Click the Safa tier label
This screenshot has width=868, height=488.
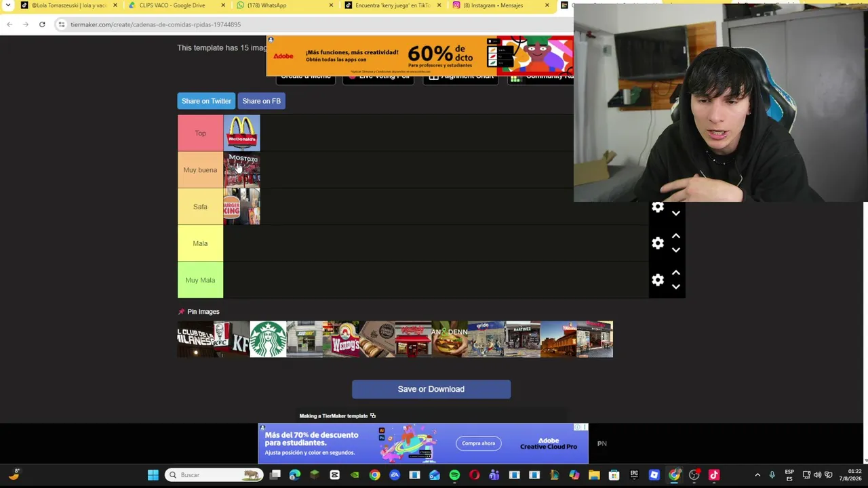[x=200, y=206]
